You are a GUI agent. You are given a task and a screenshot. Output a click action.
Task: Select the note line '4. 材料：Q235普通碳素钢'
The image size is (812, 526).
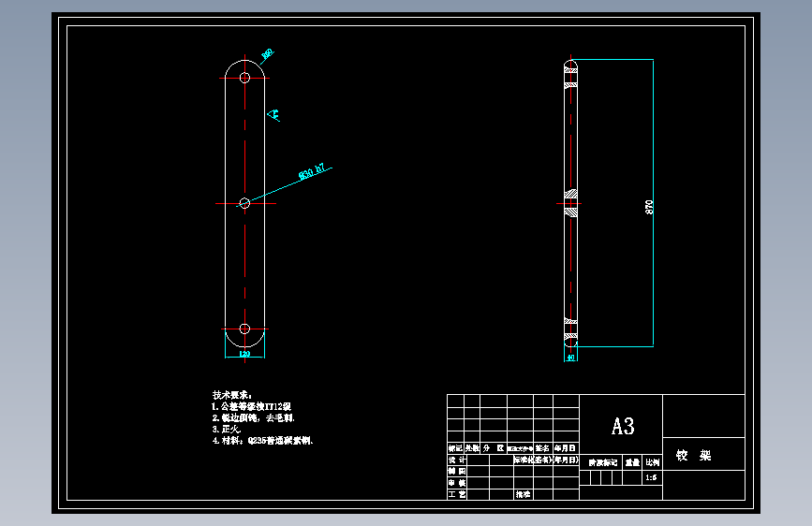click(x=262, y=441)
